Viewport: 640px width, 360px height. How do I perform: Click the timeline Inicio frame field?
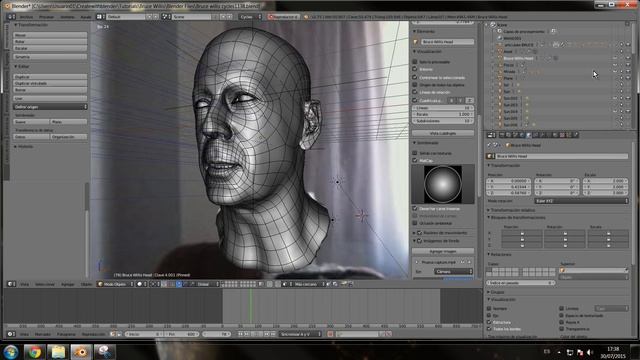point(144,334)
